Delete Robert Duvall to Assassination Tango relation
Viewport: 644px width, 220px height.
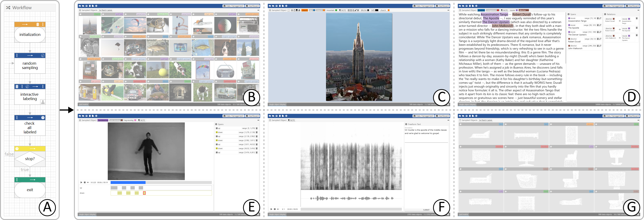click(x=637, y=18)
